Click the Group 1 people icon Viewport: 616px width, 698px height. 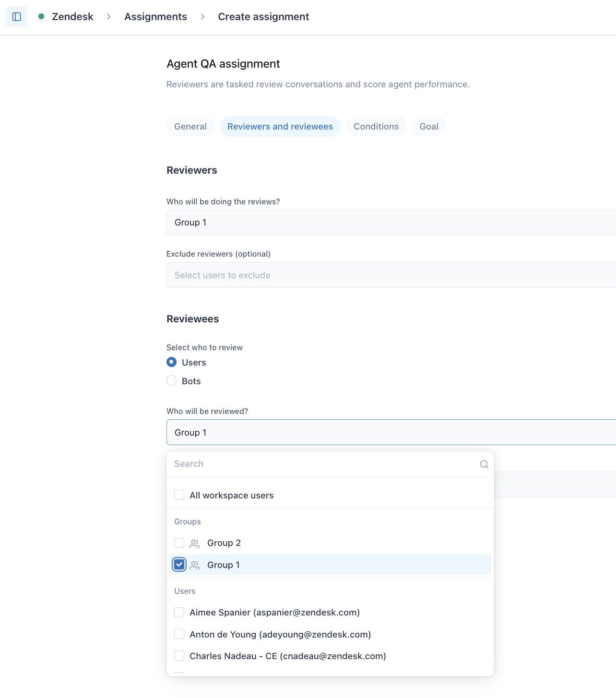(x=195, y=565)
